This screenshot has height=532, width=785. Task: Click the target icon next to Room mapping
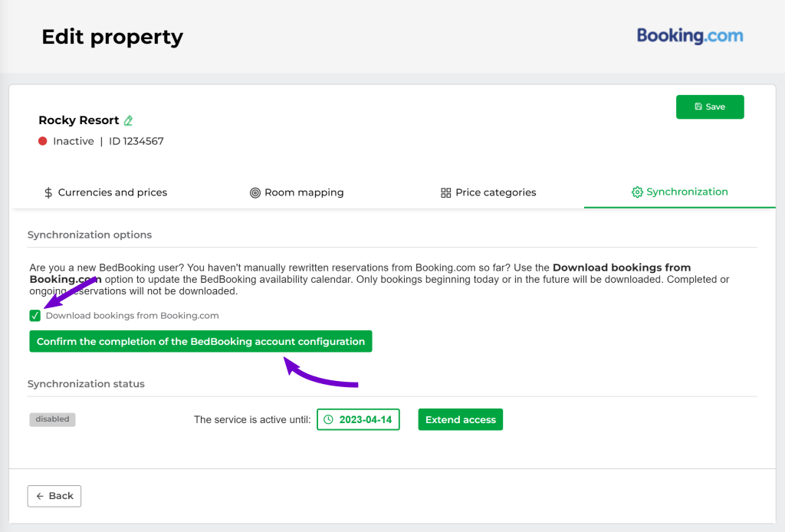coord(255,192)
